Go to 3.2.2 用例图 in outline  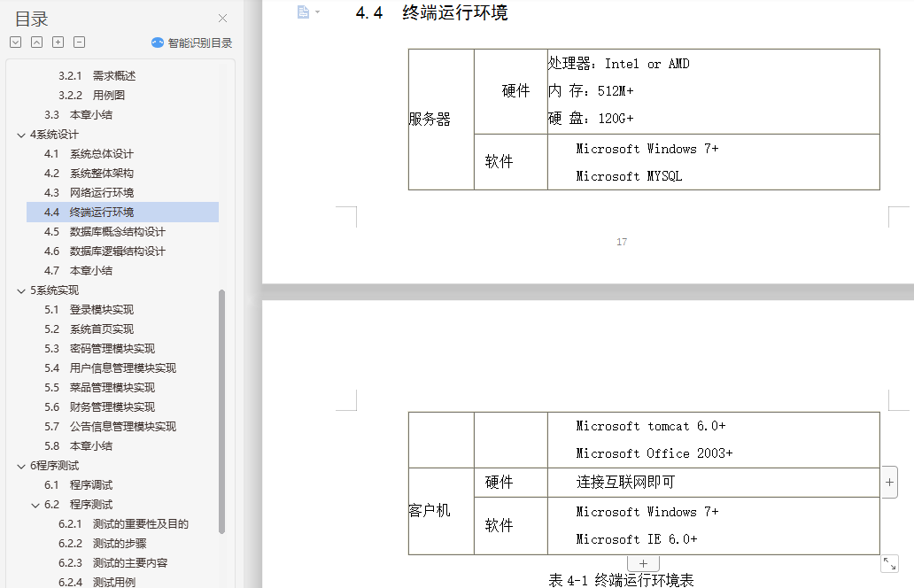(x=91, y=95)
